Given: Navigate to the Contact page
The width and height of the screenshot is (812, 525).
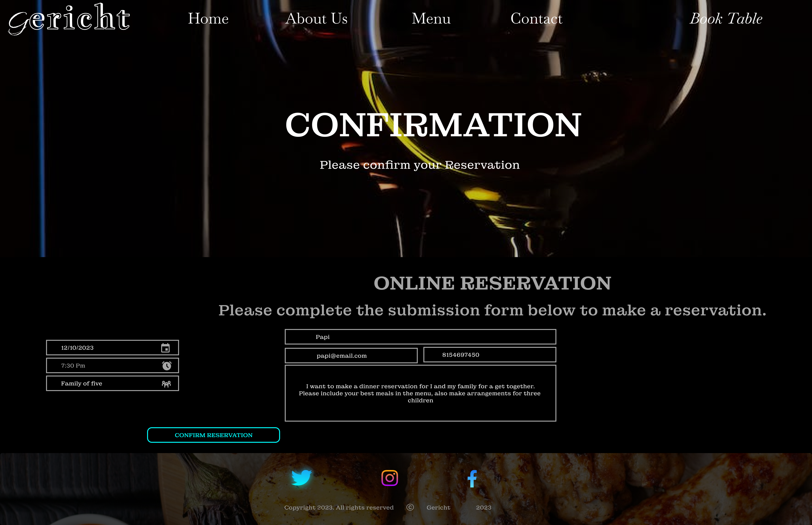Looking at the screenshot, I should click(536, 19).
